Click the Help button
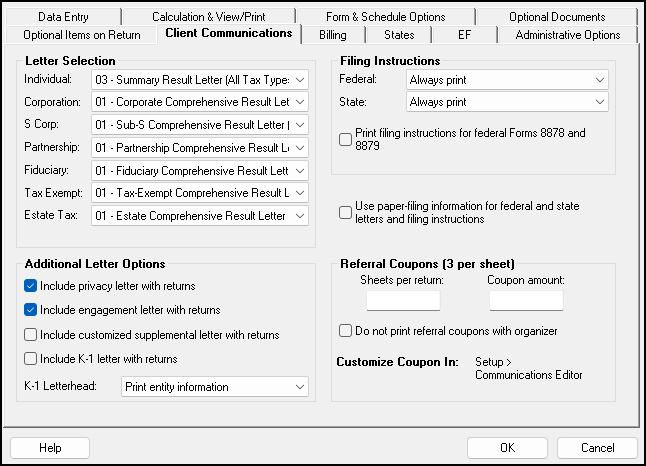This screenshot has width=646, height=466. (x=50, y=448)
